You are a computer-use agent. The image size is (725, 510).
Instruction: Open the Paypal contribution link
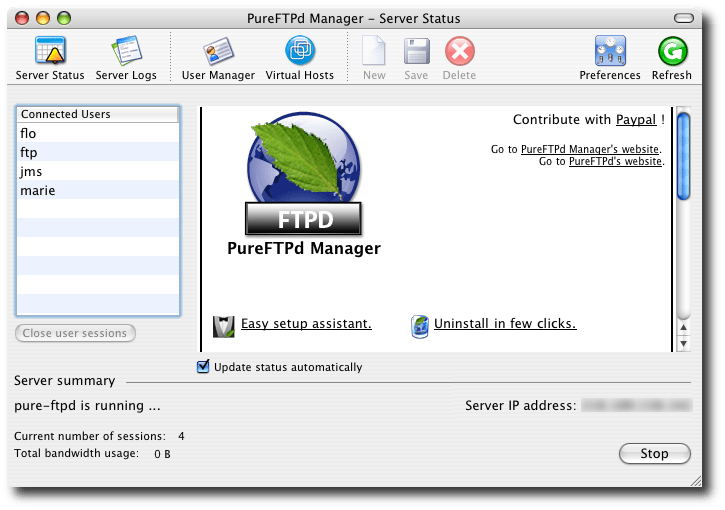click(x=636, y=120)
